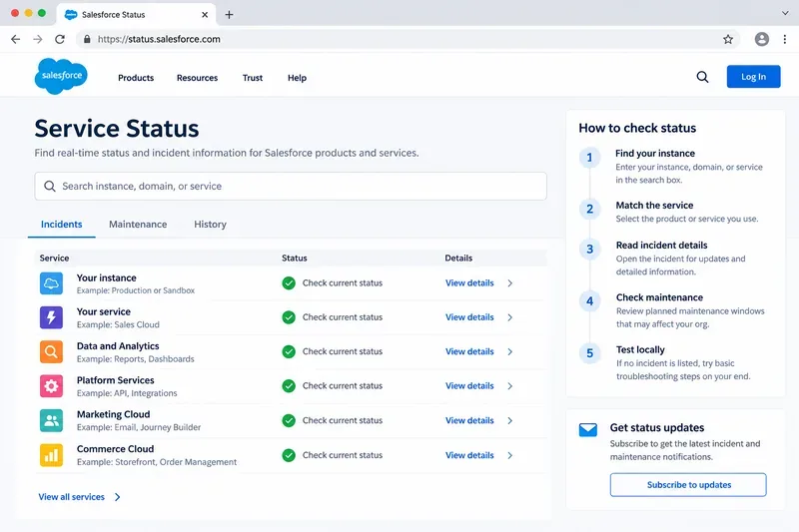Open the tab list dropdown arrow in the title bar
This screenshot has height=532, width=799.
tap(785, 13)
